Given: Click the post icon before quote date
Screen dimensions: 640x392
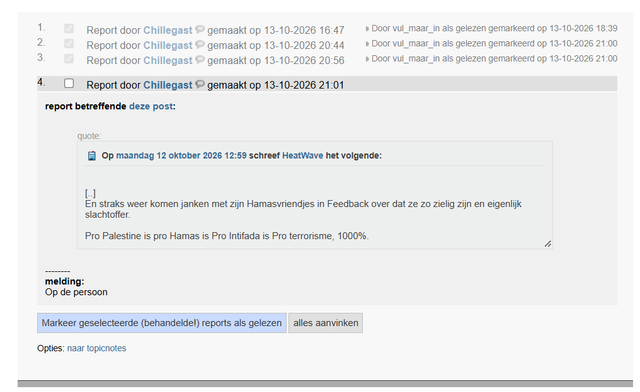Looking at the screenshot, I should tap(92, 156).
